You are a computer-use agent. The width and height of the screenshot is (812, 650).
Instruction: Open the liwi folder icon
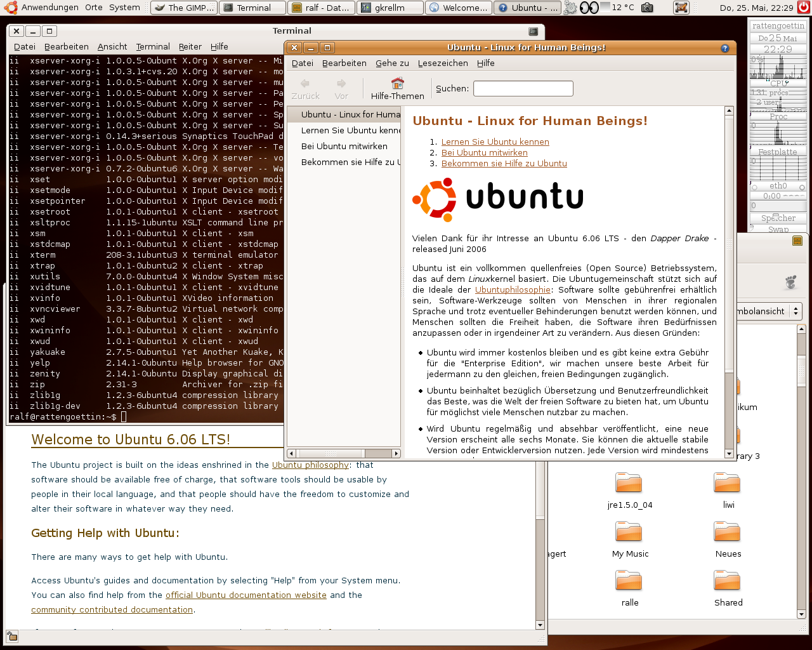pyautogui.click(x=727, y=483)
